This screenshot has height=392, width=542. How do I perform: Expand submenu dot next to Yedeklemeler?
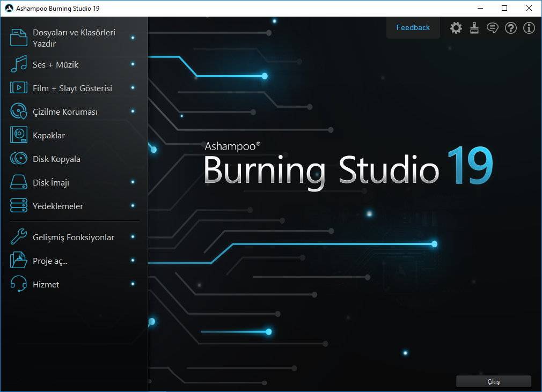[x=133, y=206]
